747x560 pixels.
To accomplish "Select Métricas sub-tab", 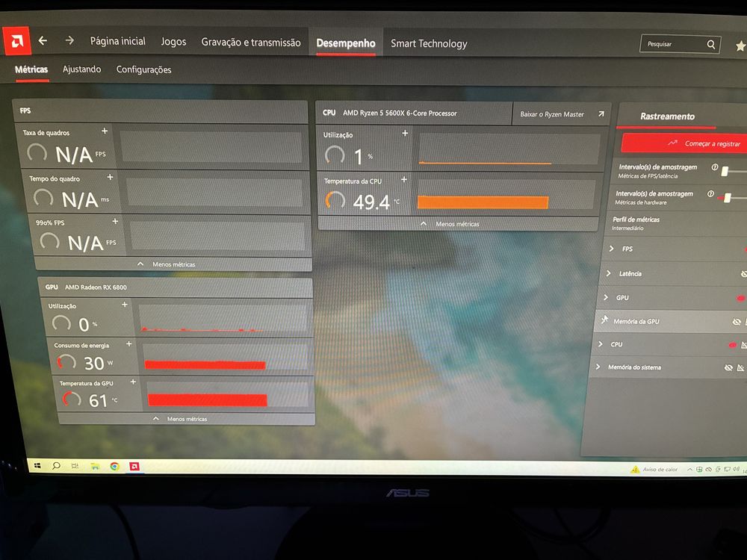I will pos(31,69).
